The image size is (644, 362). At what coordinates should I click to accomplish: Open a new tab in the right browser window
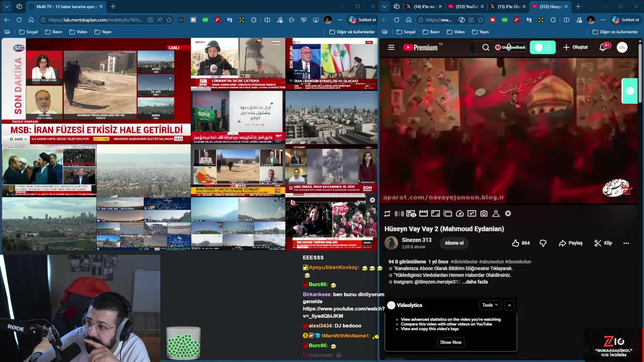578,7
